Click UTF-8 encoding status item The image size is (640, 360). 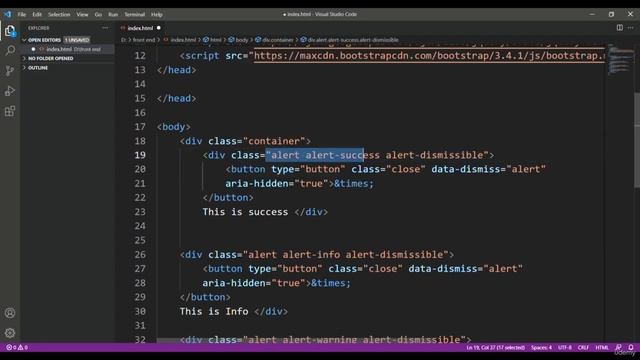pos(565,347)
